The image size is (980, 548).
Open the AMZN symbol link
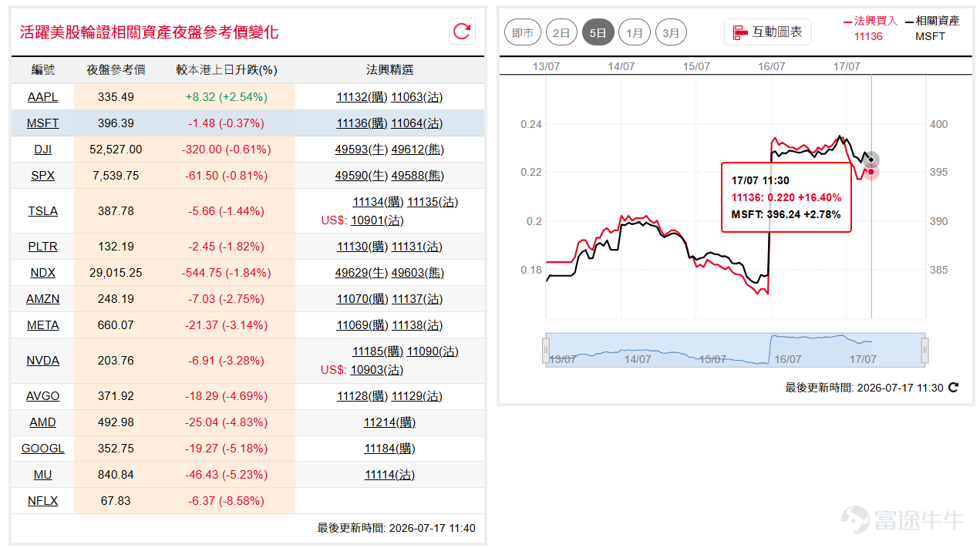pyautogui.click(x=43, y=299)
